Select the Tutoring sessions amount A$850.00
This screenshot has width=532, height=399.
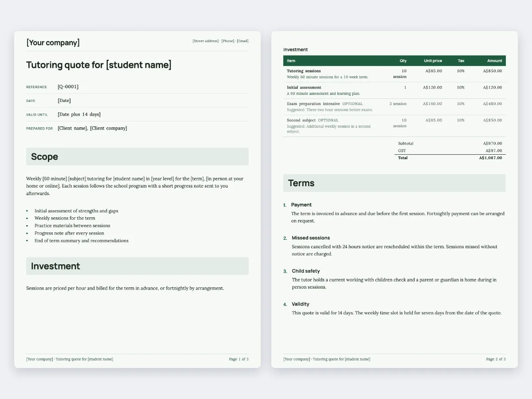(493, 71)
